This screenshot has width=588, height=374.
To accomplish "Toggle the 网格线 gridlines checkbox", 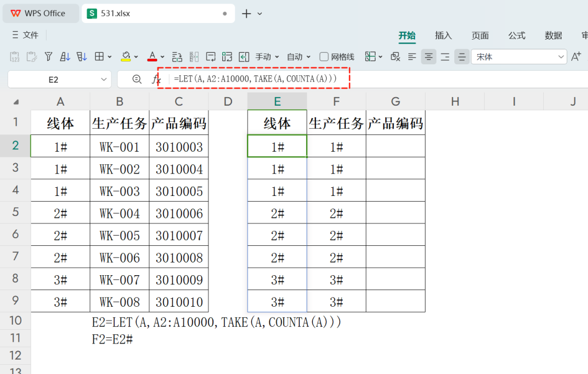I will coord(324,57).
